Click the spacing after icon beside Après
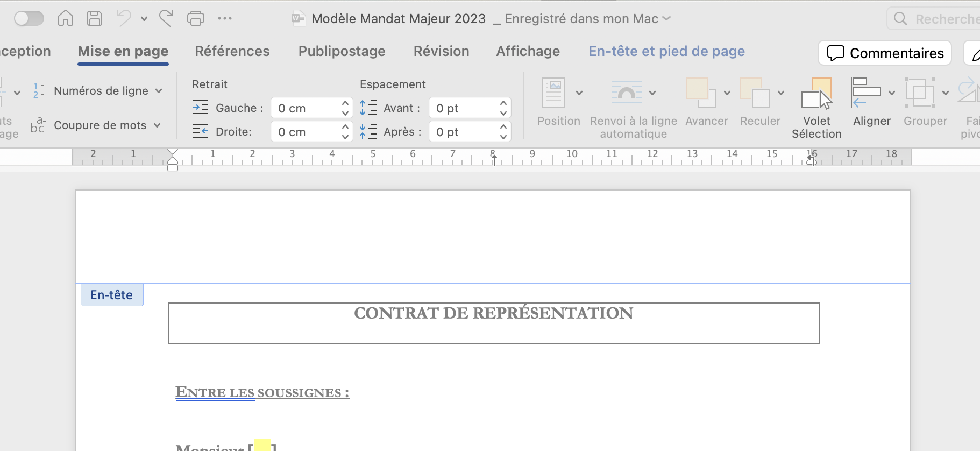The image size is (980, 451). coord(368,131)
